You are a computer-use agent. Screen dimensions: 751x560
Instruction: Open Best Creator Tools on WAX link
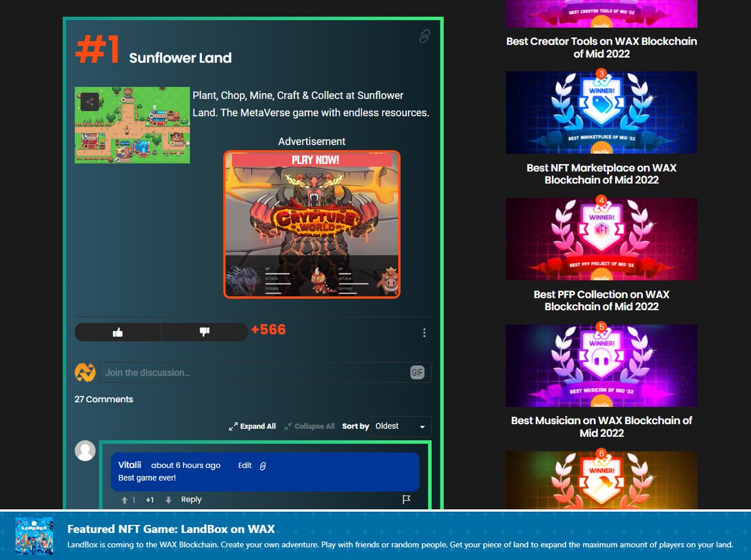tap(601, 48)
